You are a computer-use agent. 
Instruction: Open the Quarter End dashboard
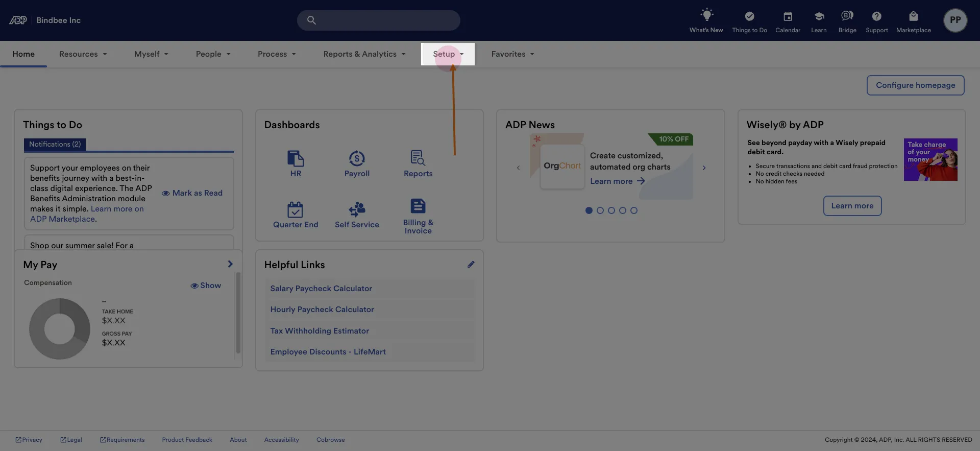(296, 215)
